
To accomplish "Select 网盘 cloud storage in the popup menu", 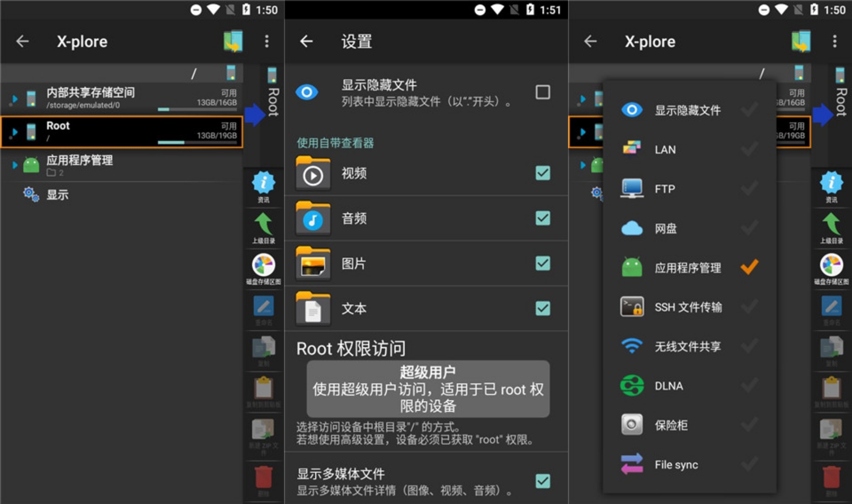I will pyautogui.click(x=689, y=228).
